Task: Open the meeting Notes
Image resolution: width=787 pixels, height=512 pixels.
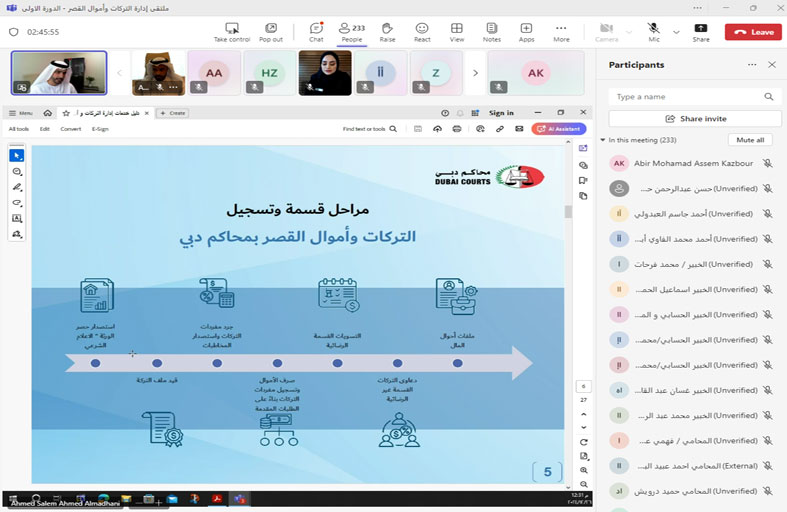Action: [491, 30]
